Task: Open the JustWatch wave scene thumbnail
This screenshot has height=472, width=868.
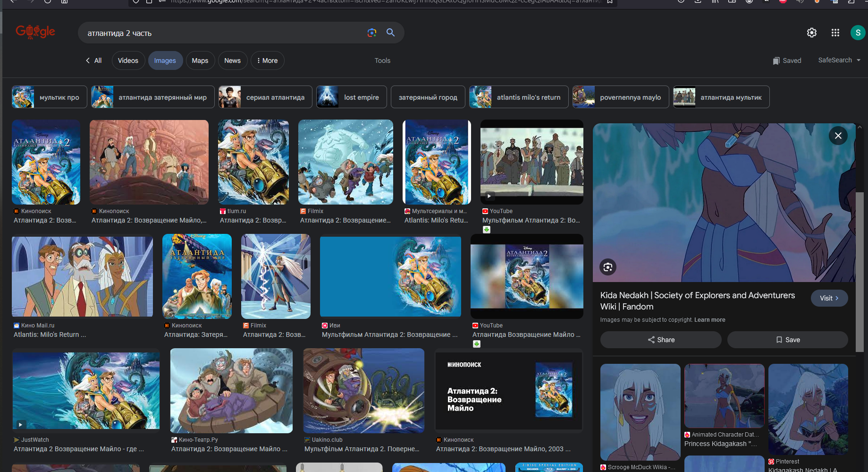Action: [86, 391]
